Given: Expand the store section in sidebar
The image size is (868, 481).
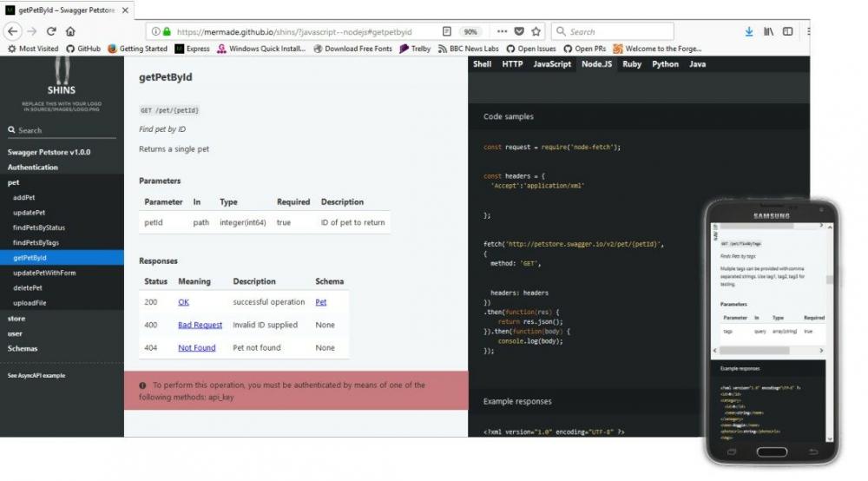Looking at the screenshot, I should [x=16, y=319].
